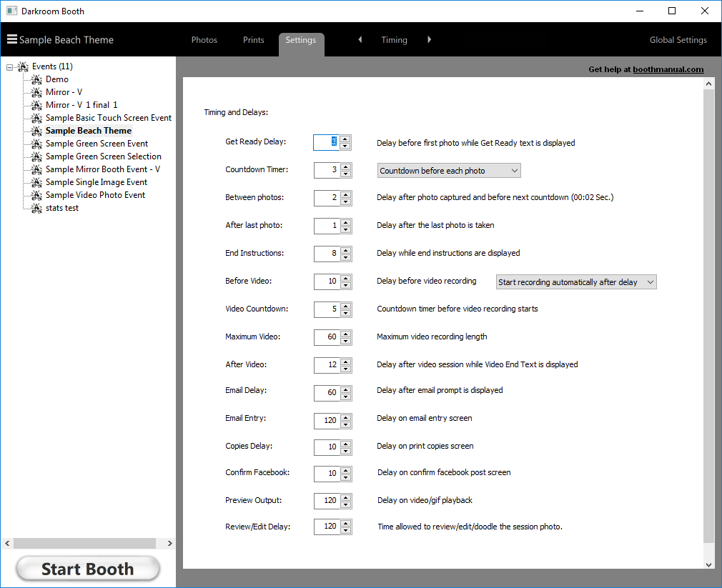Click the Mirror - V event icon

pos(37,92)
